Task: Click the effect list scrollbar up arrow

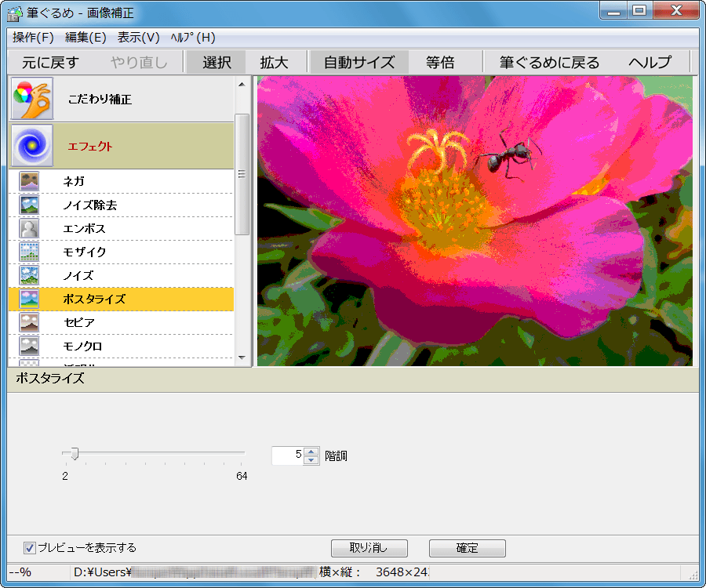Action: pos(242,84)
